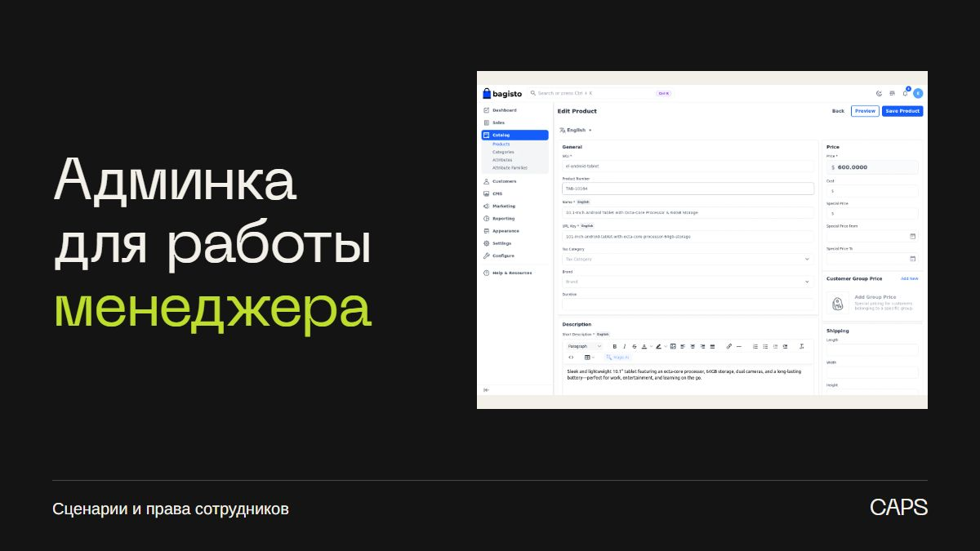Click the URL Key input field

pyautogui.click(x=688, y=236)
